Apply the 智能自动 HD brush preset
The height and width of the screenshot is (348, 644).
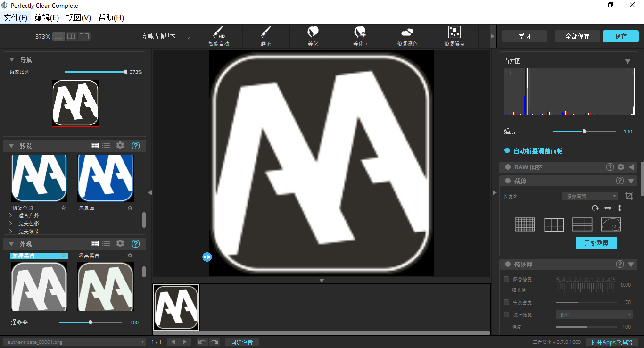point(219,36)
